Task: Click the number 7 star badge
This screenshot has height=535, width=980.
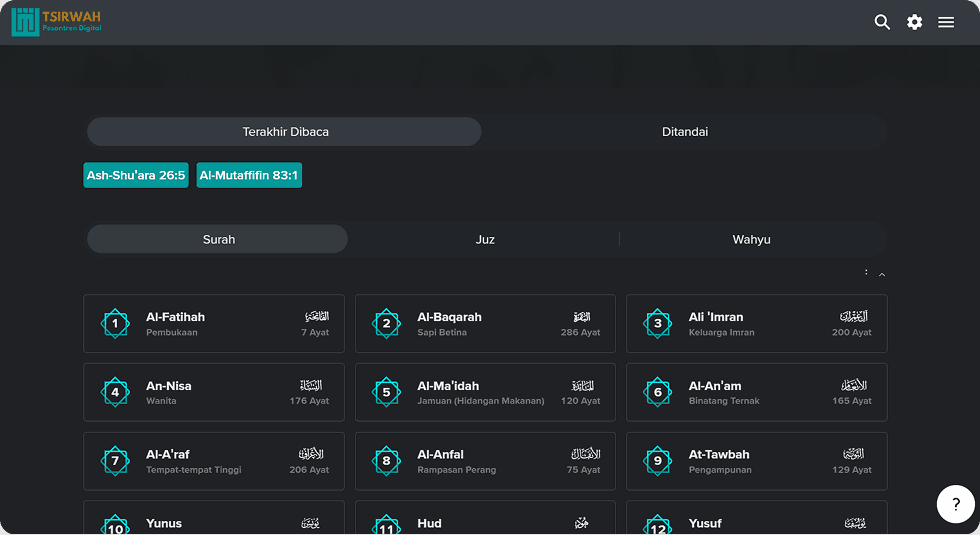Action: pyautogui.click(x=115, y=461)
